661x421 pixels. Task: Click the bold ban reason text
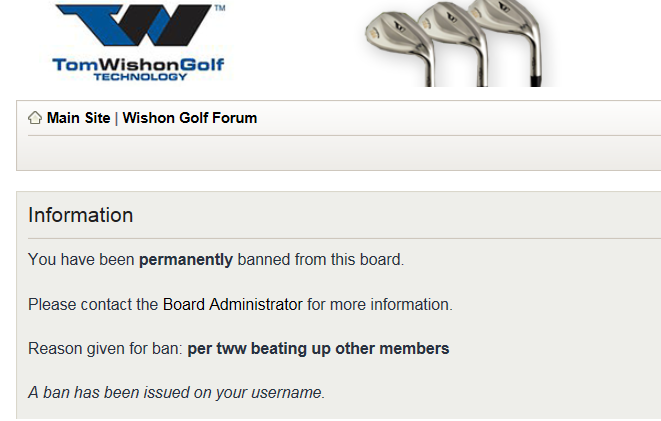(318, 349)
